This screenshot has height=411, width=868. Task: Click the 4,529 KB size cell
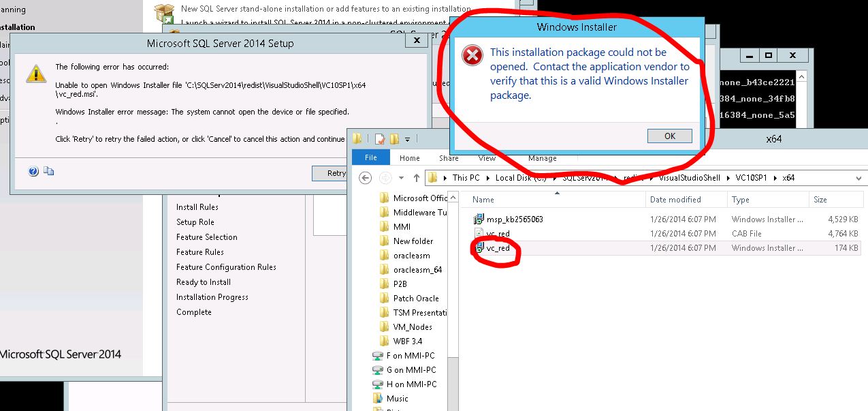(841, 219)
